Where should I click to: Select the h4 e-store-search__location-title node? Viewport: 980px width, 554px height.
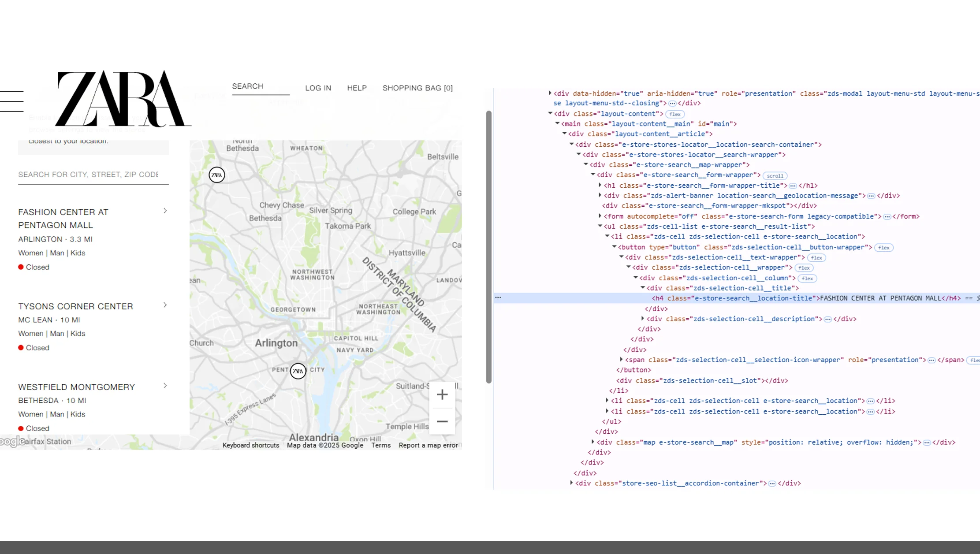[806, 298]
